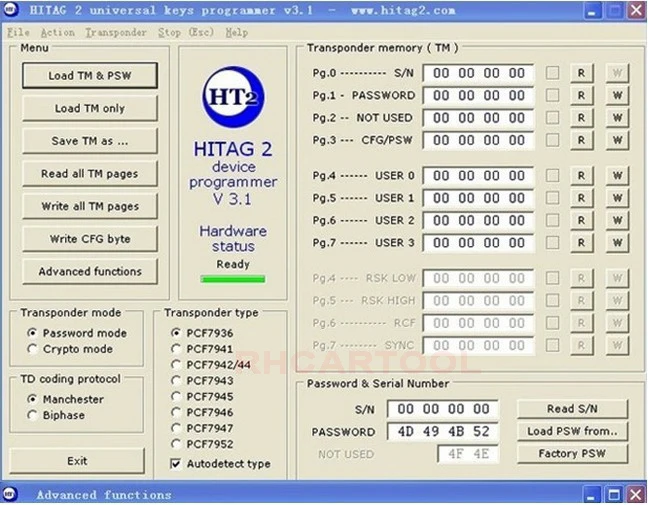Select PCF7946 transponder type
648x505 pixels.
click(x=176, y=412)
